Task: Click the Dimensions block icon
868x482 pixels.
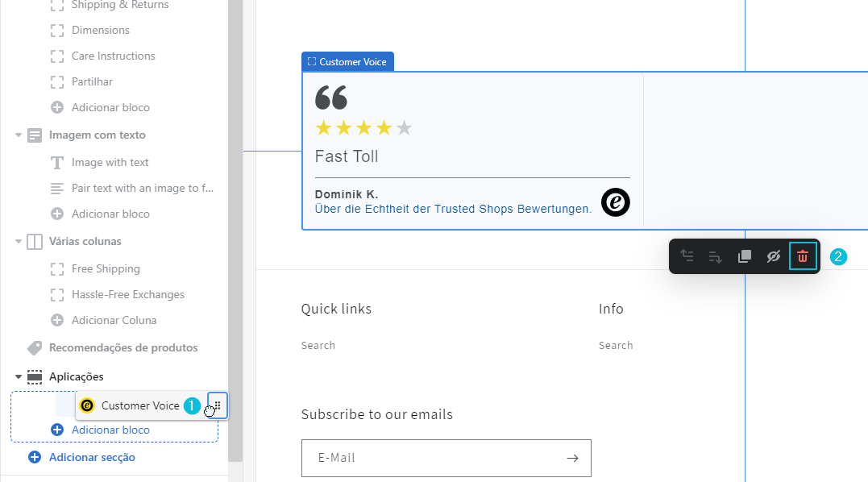Action: 57,31
